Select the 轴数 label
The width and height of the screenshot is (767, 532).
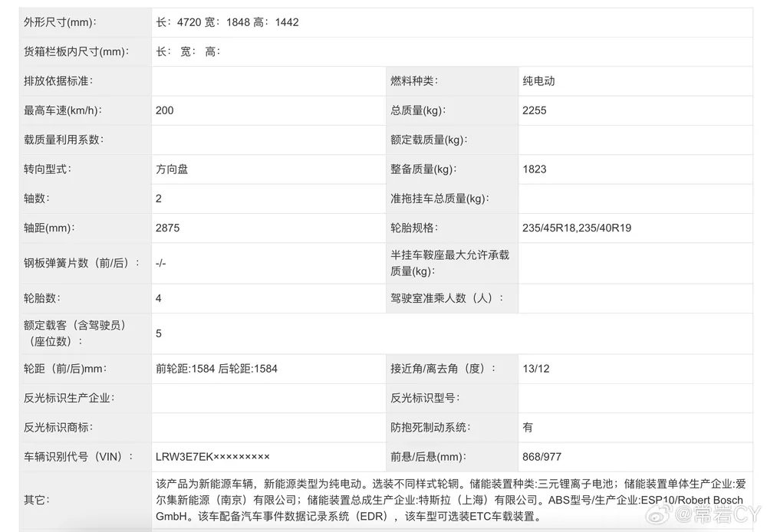coord(37,199)
